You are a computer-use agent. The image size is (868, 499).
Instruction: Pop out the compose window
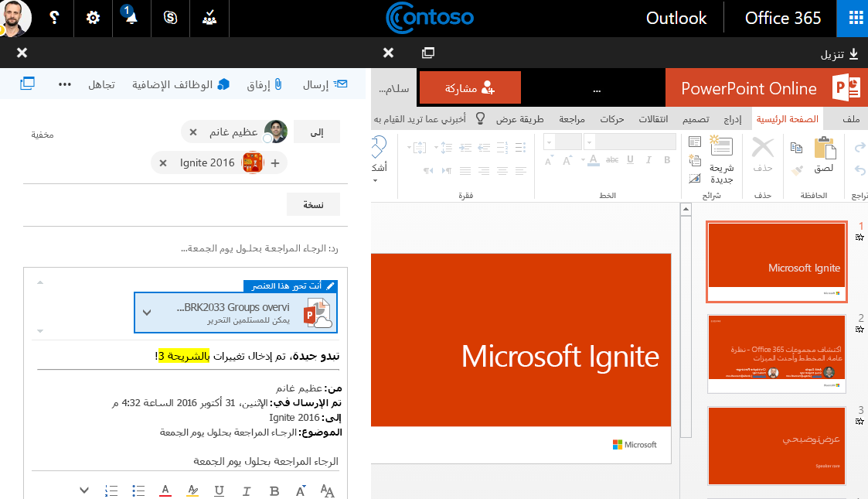tap(27, 84)
